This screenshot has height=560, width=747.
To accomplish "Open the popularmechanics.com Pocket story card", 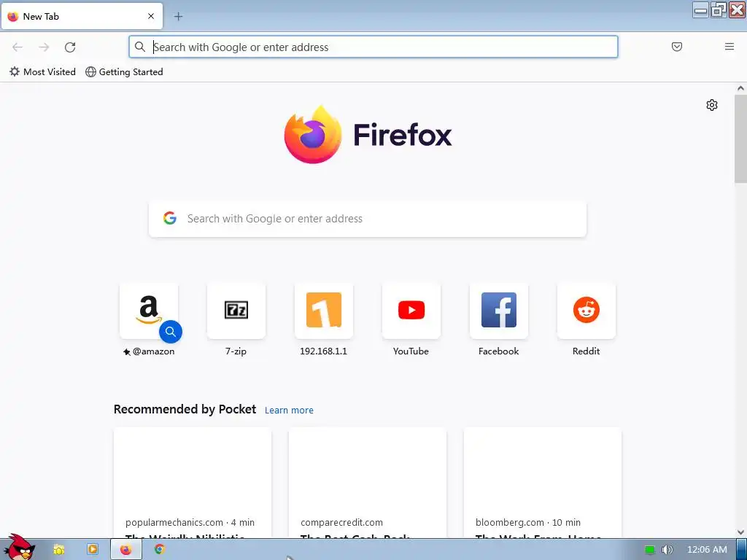I will pos(193,483).
